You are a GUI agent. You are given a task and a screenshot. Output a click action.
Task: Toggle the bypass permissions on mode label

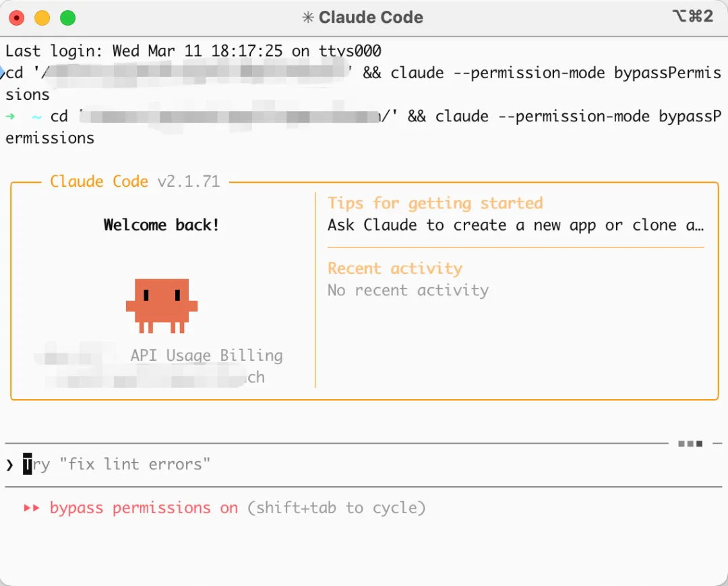pos(144,508)
